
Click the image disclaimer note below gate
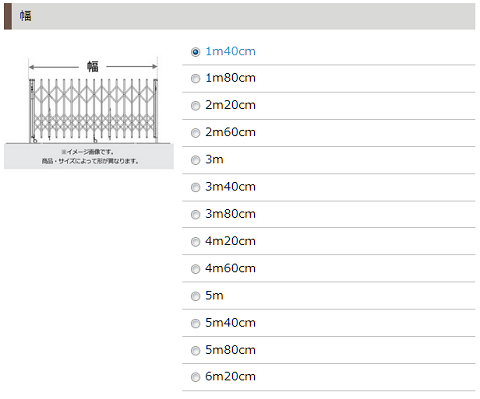click(89, 157)
